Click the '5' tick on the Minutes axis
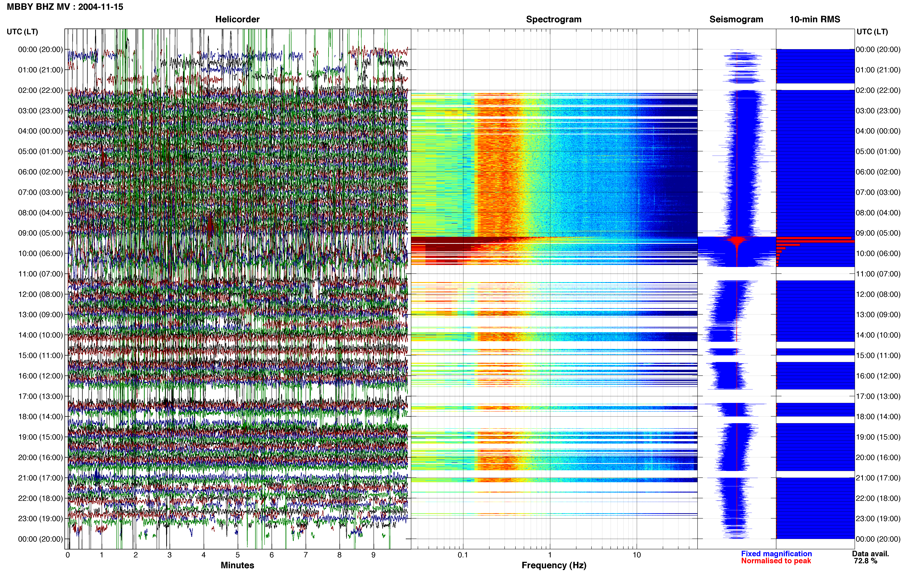 238,555
